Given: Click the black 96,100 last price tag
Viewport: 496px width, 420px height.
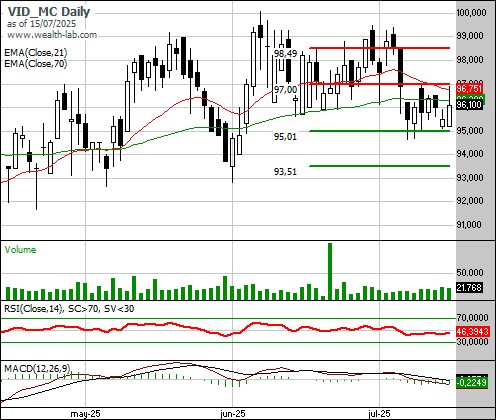Looking at the screenshot, I should (469, 105).
